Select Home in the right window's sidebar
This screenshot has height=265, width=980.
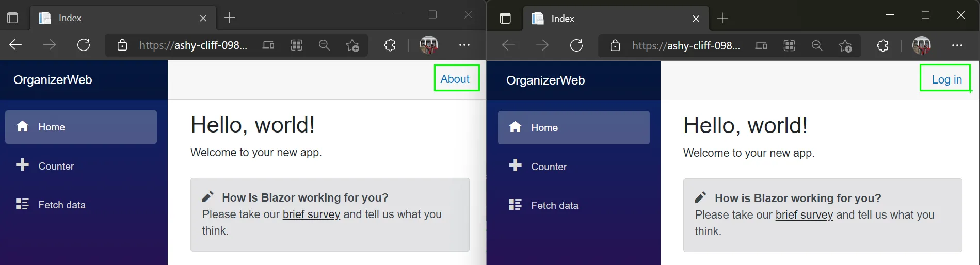pyautogui.click(x=573, y=127)
